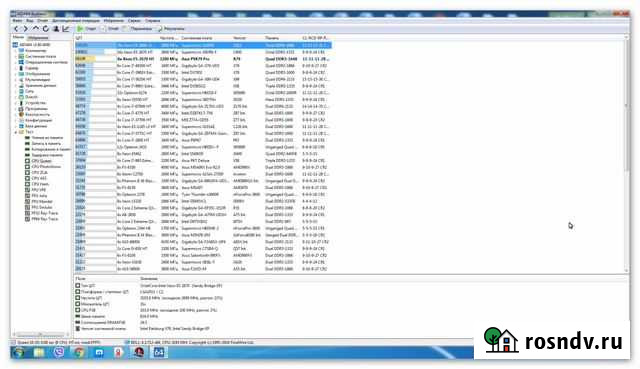Refresh the current page with the circular arrow
The image size is (640, 369).
tap(46, 29)
